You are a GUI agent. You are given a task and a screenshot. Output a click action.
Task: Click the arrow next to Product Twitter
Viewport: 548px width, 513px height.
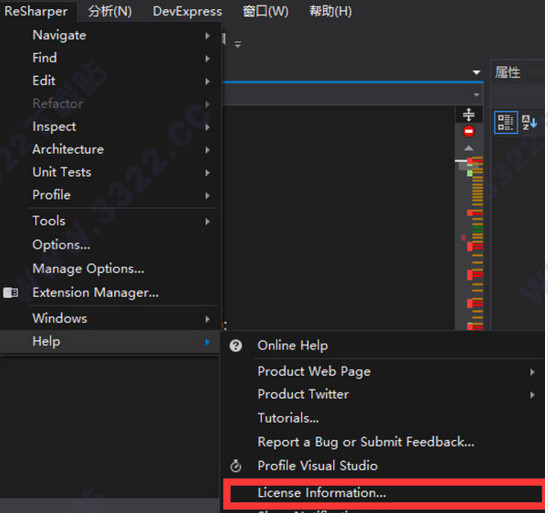pos(532,395)
